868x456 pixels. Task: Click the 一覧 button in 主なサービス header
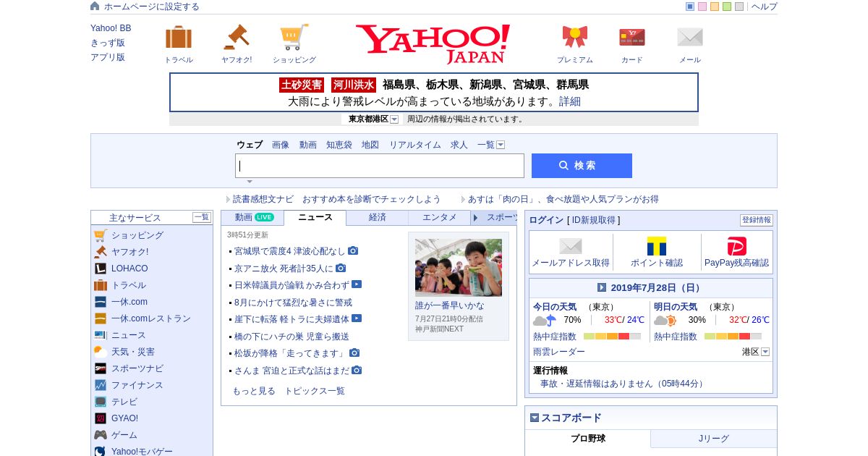[x=202, y=217]
